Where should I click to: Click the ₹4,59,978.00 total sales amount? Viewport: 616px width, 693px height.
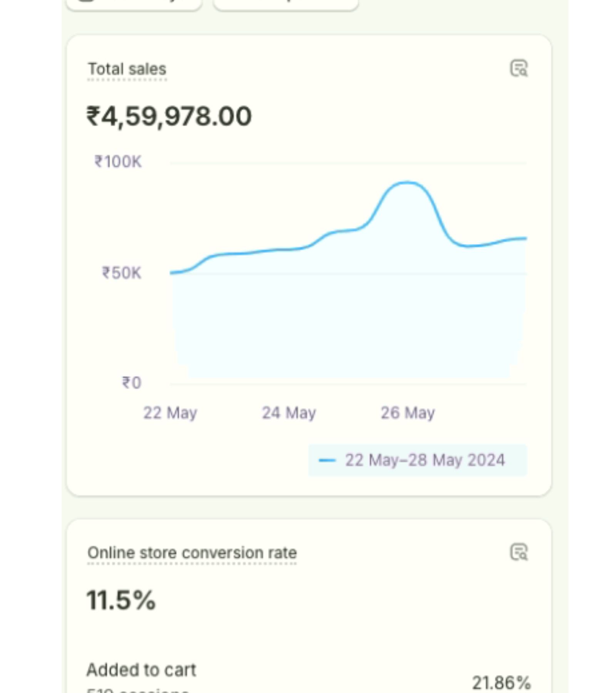[x=169, y=116]
